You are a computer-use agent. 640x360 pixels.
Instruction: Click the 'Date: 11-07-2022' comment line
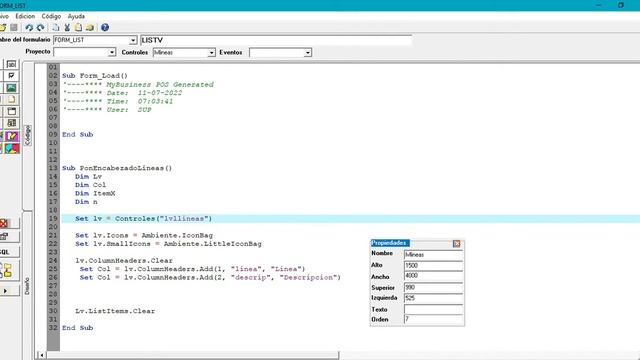pos(122,93)
